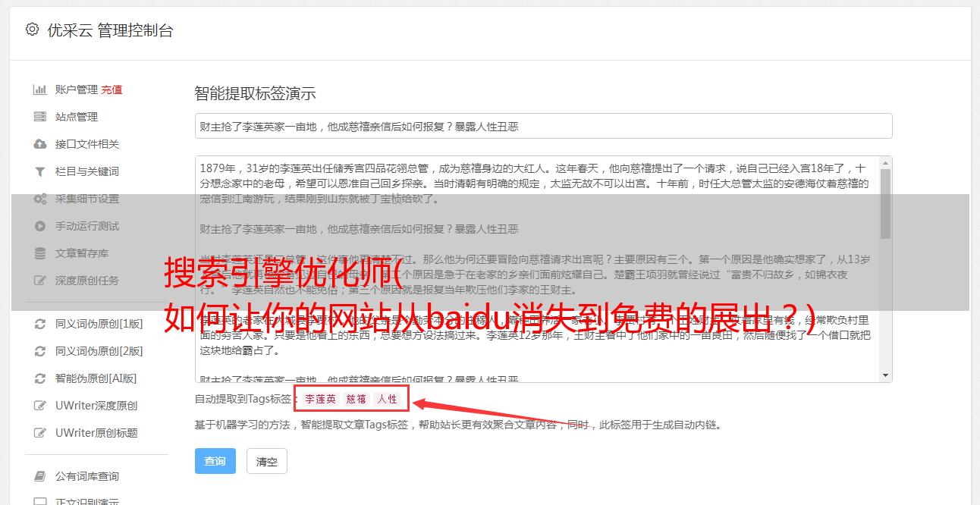
Task: Click the filter icon for 栏目与关键词
Action: coord(40,171)
